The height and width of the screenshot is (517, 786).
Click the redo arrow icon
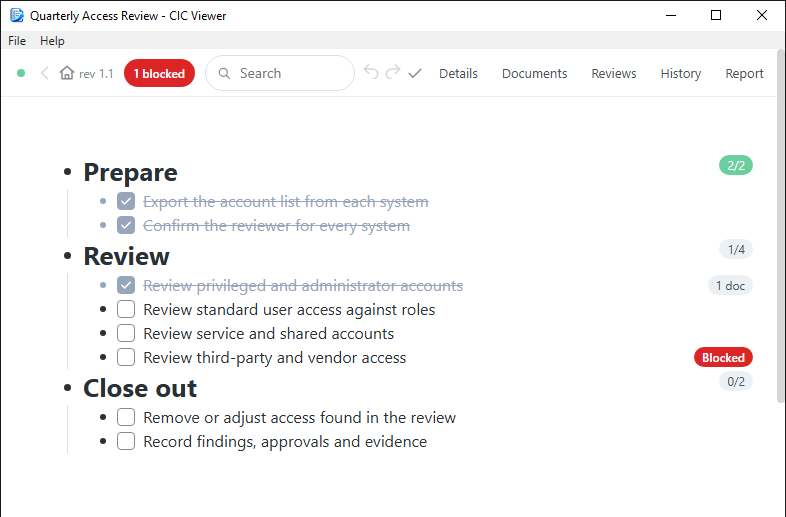click(x=393, y=73)
